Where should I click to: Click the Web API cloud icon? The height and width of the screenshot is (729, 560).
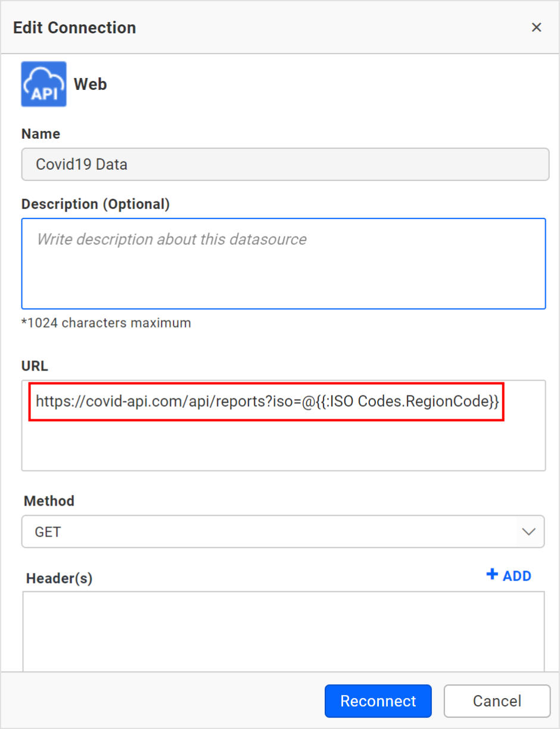pos(43,84)
